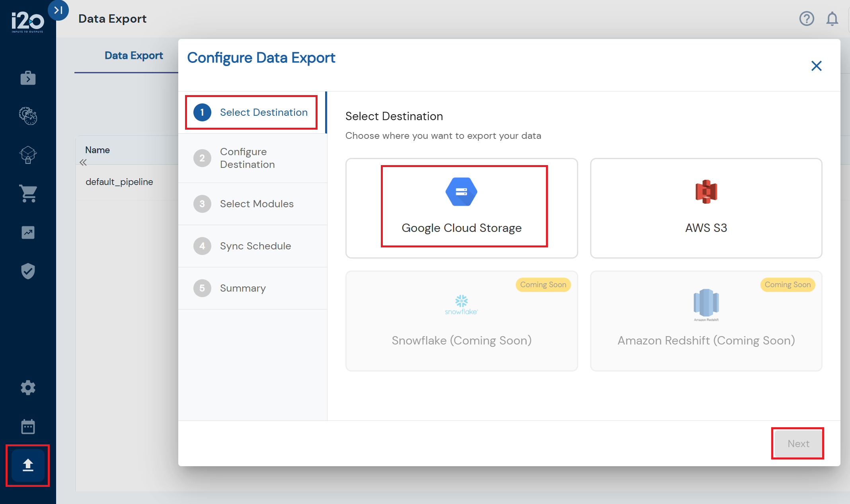Click the Google Cloud Storage hexagon icon
This screenshot has height=504, width=850.
[x=461, y=192]
